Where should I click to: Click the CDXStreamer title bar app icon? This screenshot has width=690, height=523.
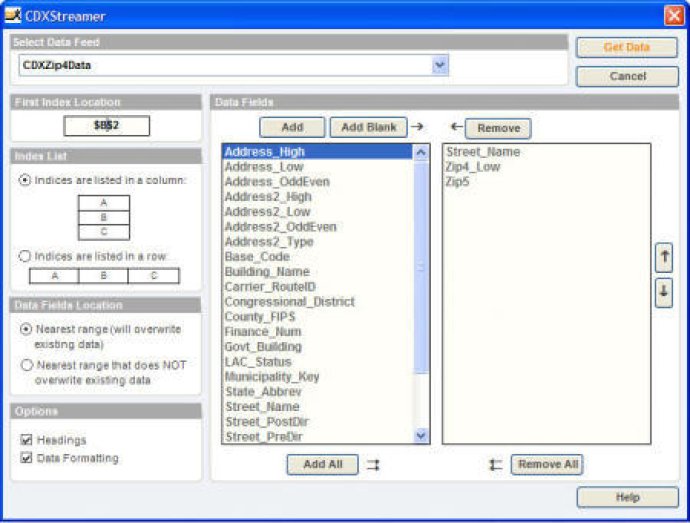(x=13, y=15)
